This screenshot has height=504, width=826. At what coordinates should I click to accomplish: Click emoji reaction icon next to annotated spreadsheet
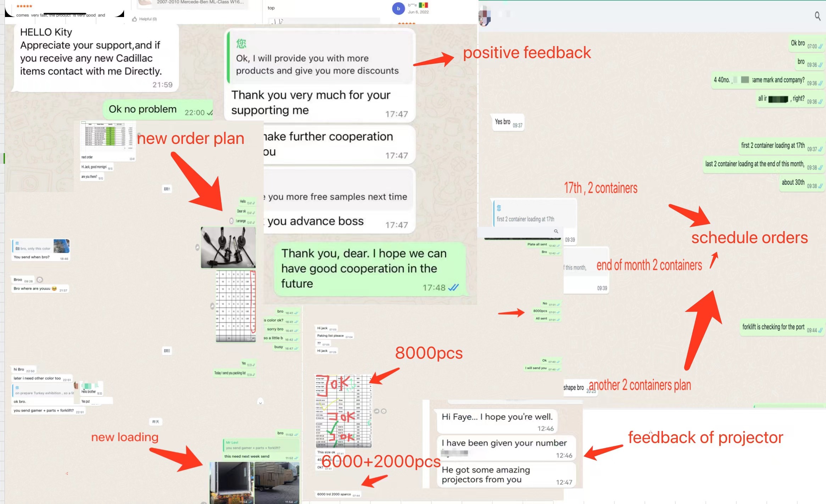384,411
